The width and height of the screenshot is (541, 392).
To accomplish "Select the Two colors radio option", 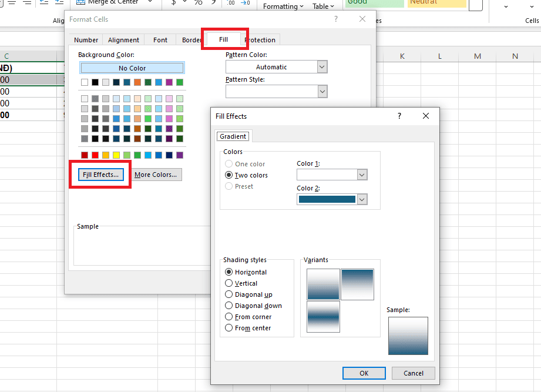I will 246,175.
